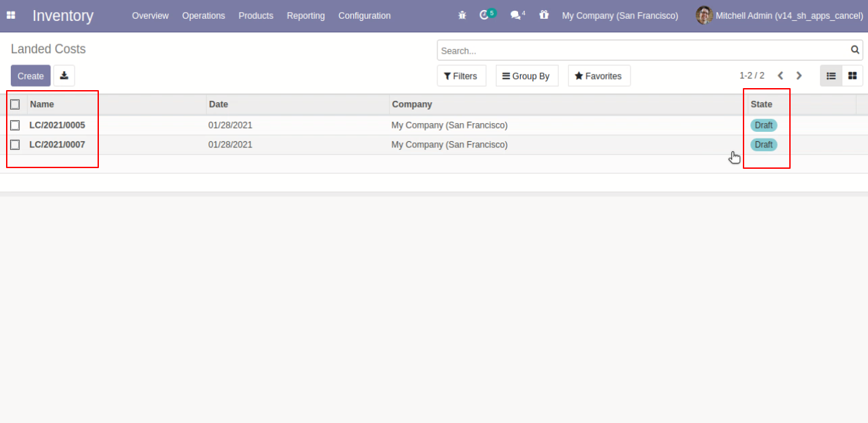The width and height of the screenshot is (868, 423).
Task: Switch to list view icon
Action: [831, 76]
